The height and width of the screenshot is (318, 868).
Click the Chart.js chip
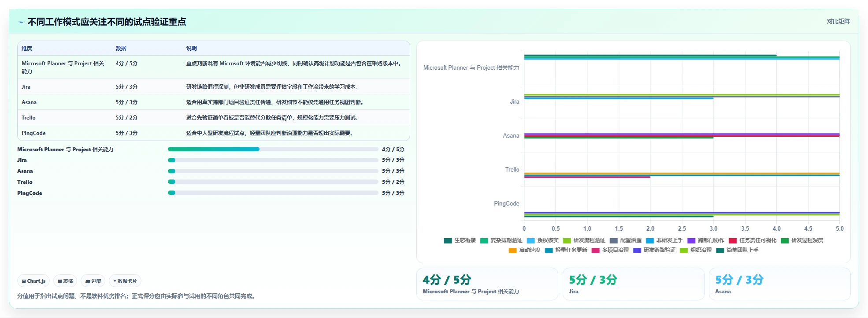pyautogui.click(x=33, y=281)
